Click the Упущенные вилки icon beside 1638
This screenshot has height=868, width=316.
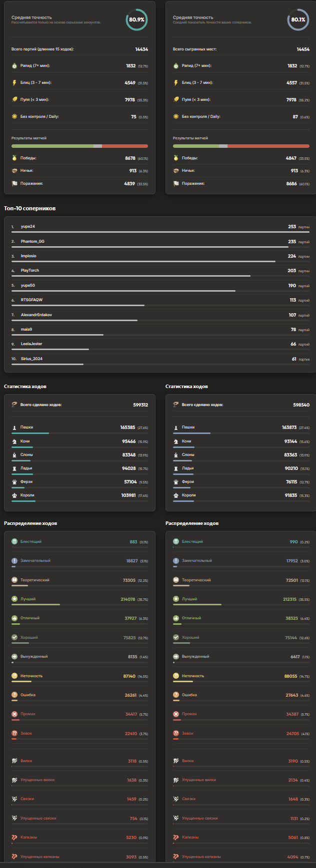pos(14,780)
